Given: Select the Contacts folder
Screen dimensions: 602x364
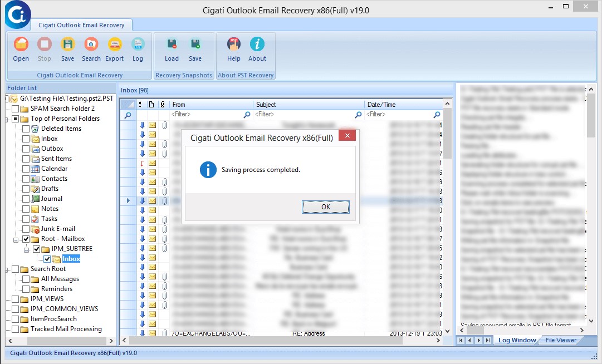Looking at the screenshot, I should (x=54, y=178).
